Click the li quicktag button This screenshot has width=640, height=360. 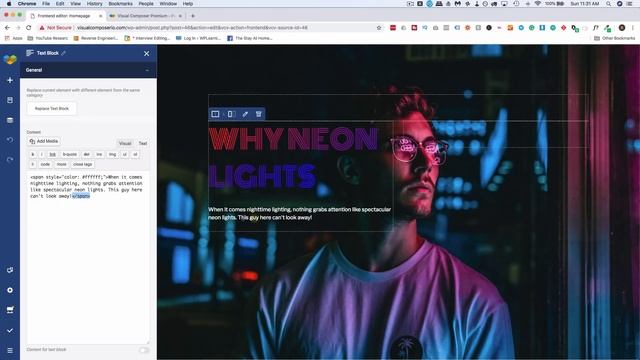[33, 164]
